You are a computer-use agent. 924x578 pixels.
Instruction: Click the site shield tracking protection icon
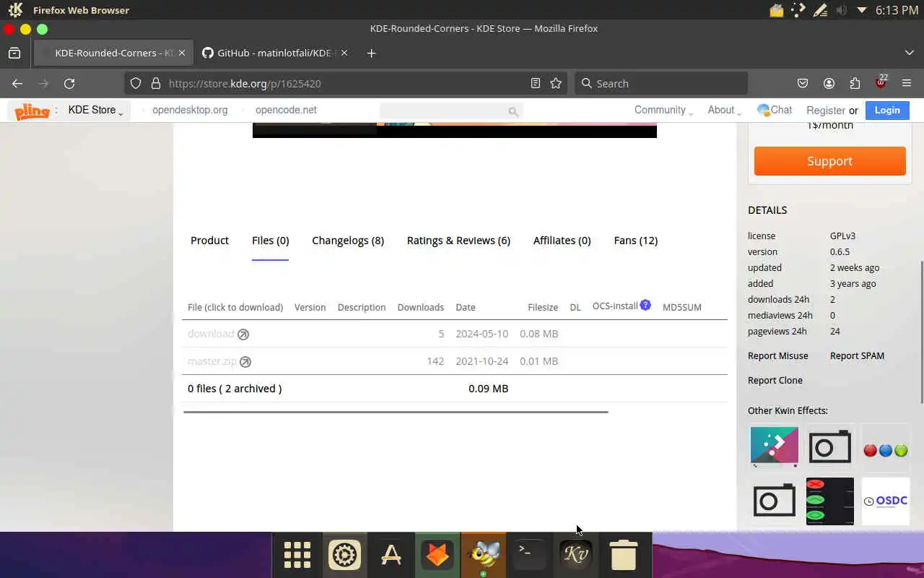click(136, 83)
